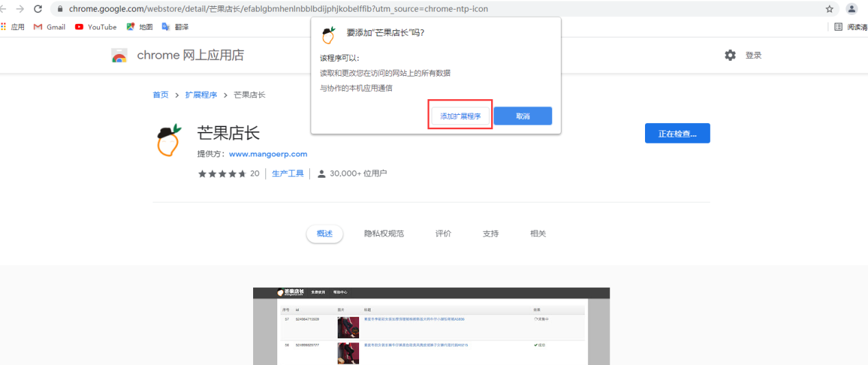Open the YouTube bookmark

[96, 27]
